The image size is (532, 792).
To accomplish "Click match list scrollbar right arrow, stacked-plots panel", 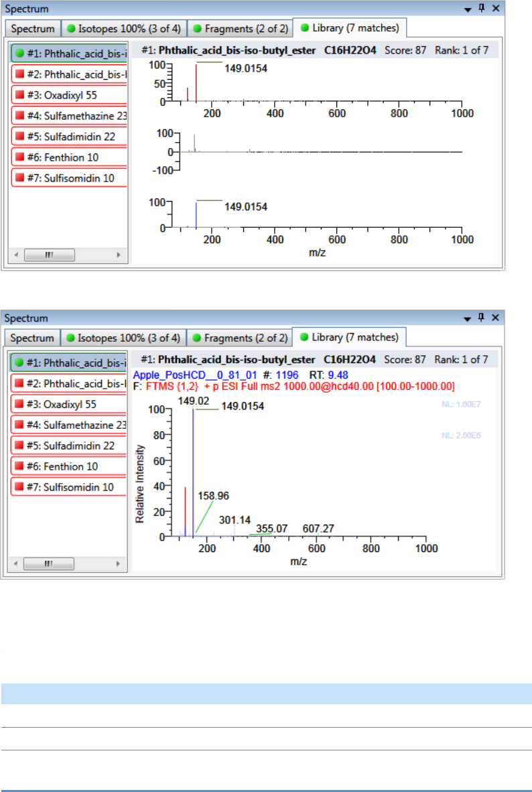I will (119, 255).
